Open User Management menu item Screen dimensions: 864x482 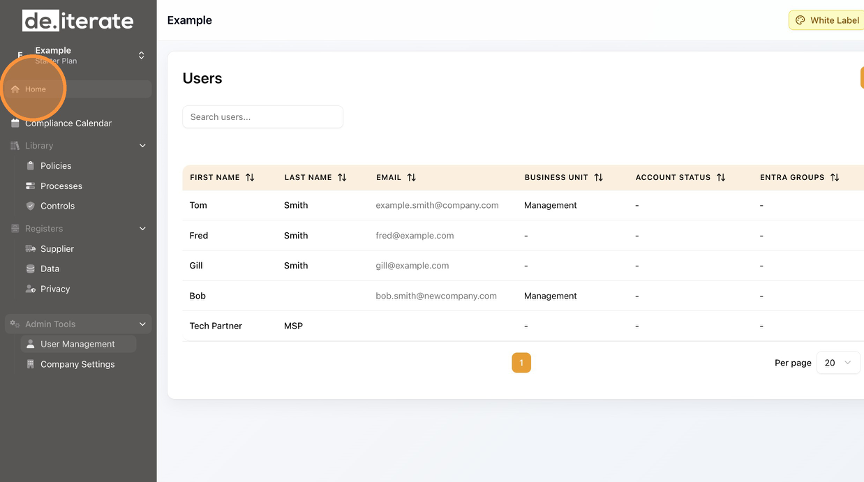tap(77, 344)
